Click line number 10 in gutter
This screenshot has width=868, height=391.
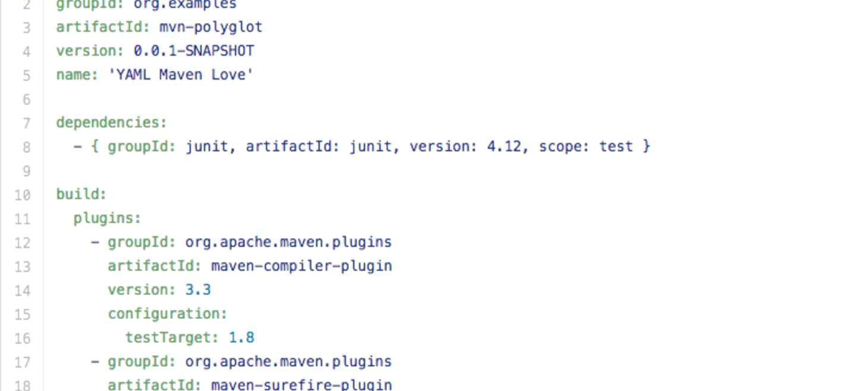pos(22,195)
